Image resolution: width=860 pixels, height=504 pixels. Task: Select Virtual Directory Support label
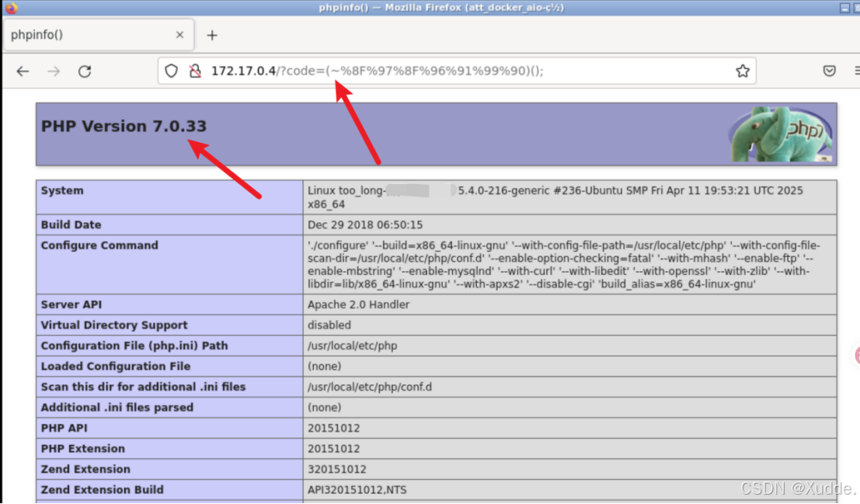[114, 325]
